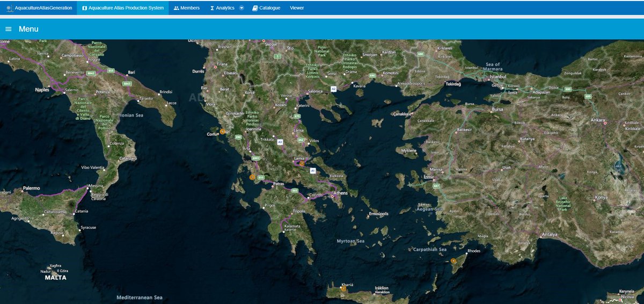The height and width of the screenshot is (304, 644).
Task: Click the MALTA map label
Action: coord(55,278)
